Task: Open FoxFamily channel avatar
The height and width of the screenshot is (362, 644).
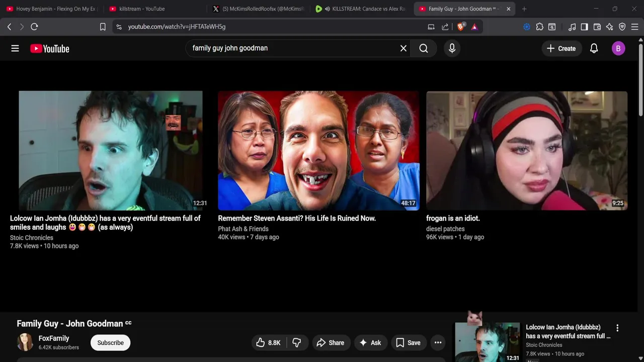Action: (x=25, y=342)
